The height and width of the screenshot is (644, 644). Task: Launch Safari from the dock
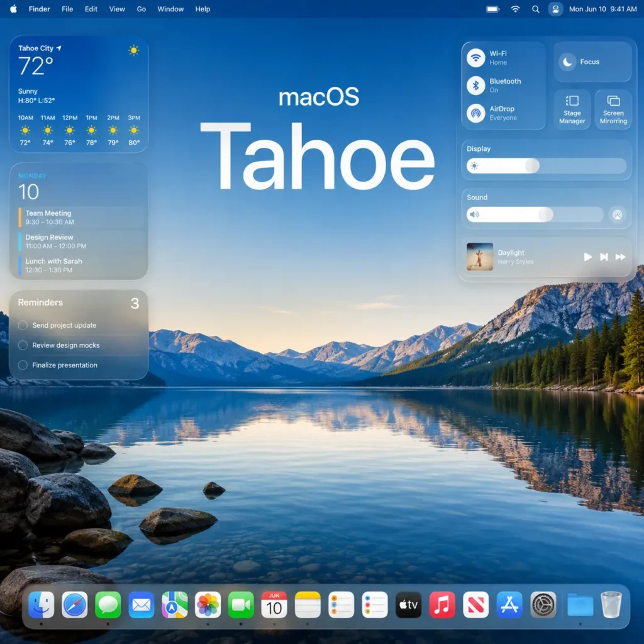(75, 604)
